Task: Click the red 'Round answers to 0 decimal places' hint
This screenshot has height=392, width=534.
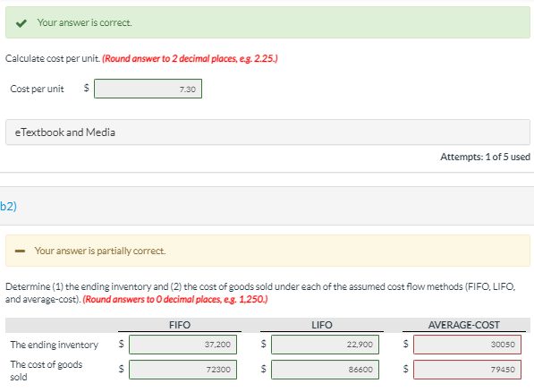Action: point(175,299)
